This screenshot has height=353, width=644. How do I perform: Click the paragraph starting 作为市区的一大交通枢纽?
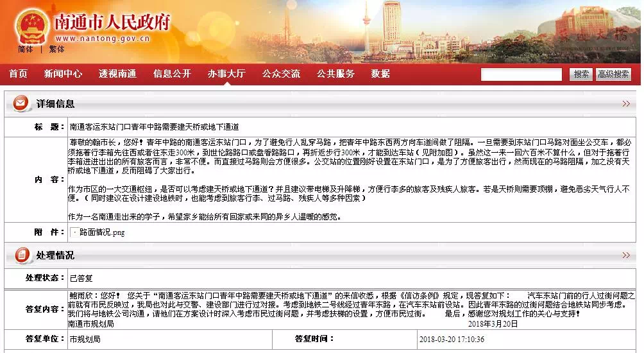pyautogui.click(x=349, y=194)
